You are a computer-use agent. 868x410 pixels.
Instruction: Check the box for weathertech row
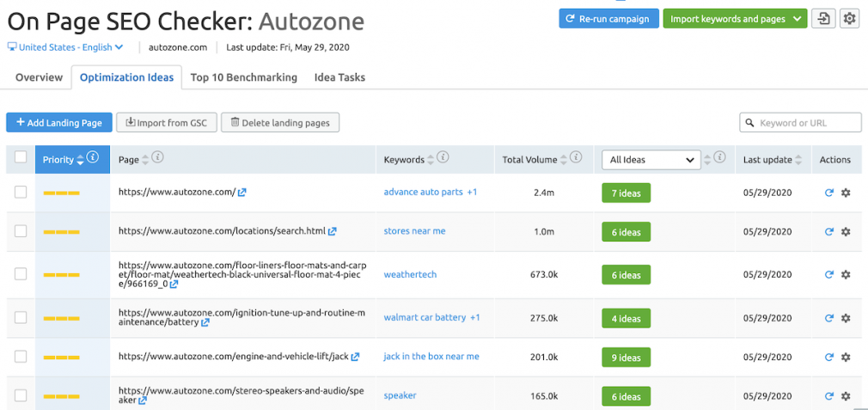tap(21, 274)
